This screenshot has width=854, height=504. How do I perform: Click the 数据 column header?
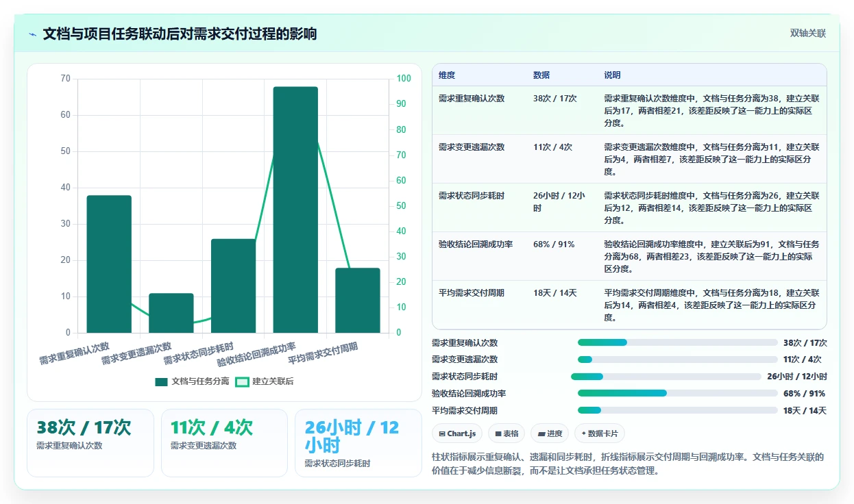click(541, 75)
